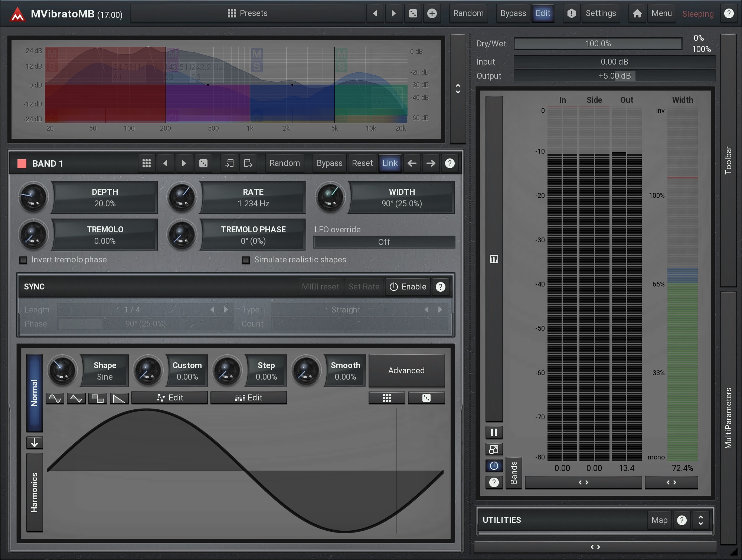Pause the level meters

[494, 432]
